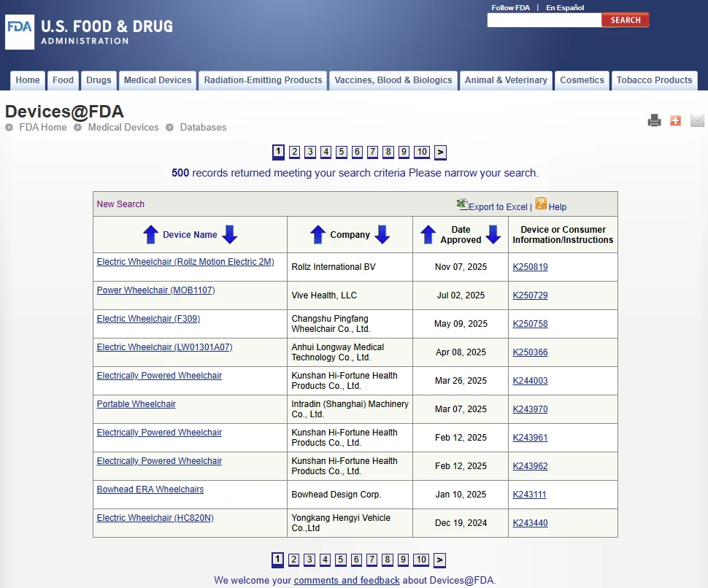Image resolution: width=708 pixels, height=588 pixels.
Task: Open Electric Wheelchair (LW01301A07) record
Action: tap(164, 347)
